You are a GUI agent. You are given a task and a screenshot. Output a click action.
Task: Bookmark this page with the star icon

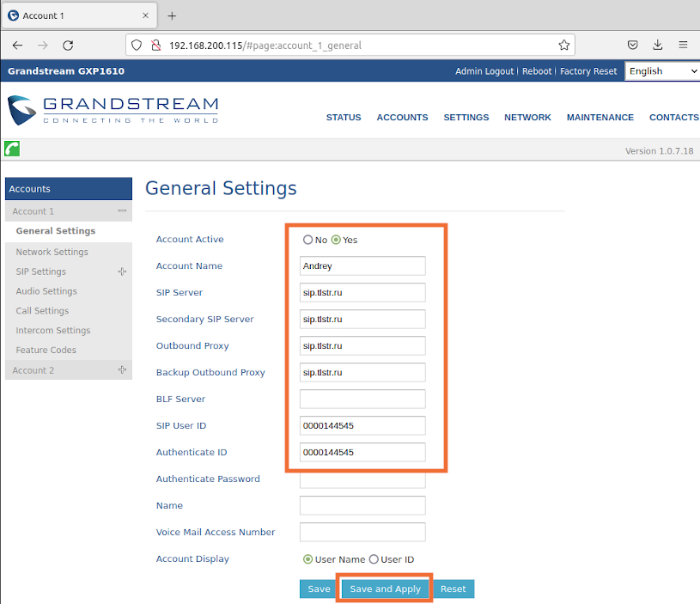563,45
